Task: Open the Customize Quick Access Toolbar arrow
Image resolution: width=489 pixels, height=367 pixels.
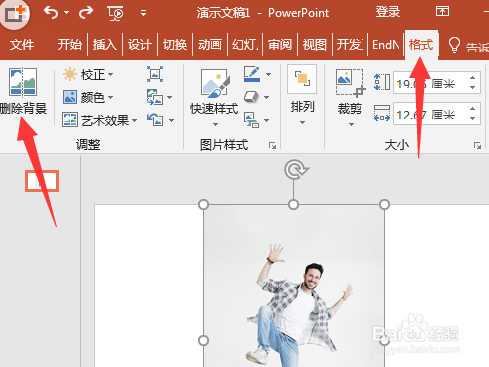Action: (143, 13)
